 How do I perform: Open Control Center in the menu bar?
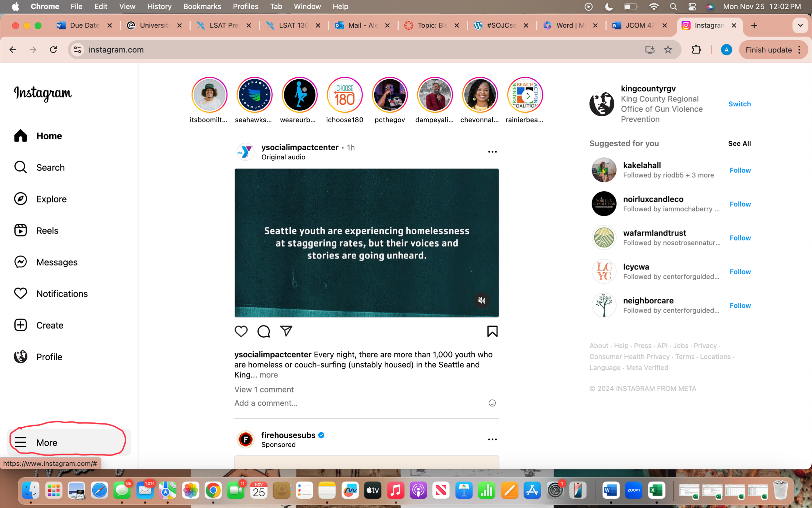point(692,7)
